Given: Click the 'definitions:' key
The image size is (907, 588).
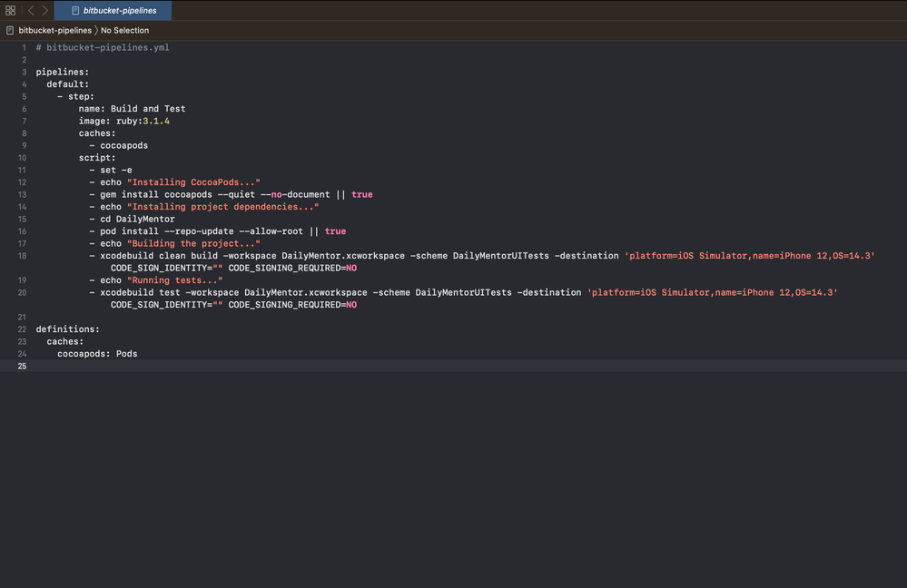Looking at the screenshot, I should click(68, 329).
